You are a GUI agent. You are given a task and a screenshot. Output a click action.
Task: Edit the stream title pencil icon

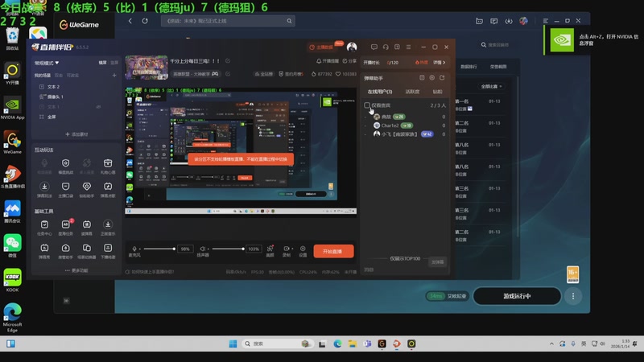[x=228, y=61]
